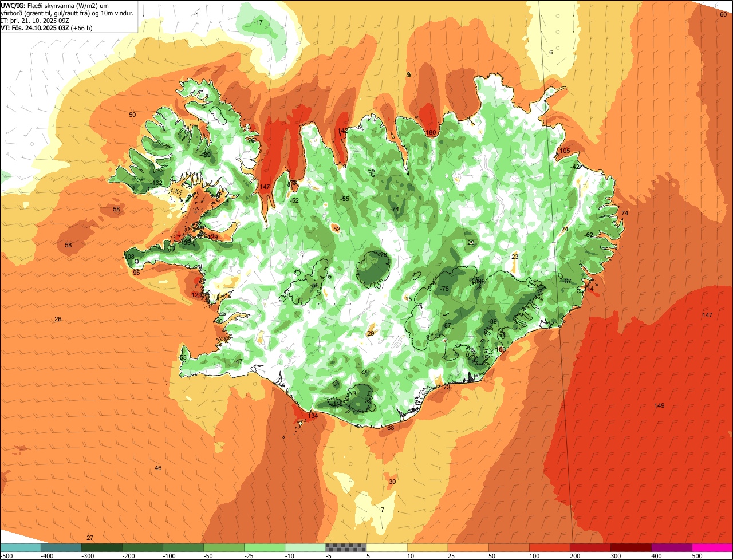Click the '-76' value on central glacier

point(382,255)
